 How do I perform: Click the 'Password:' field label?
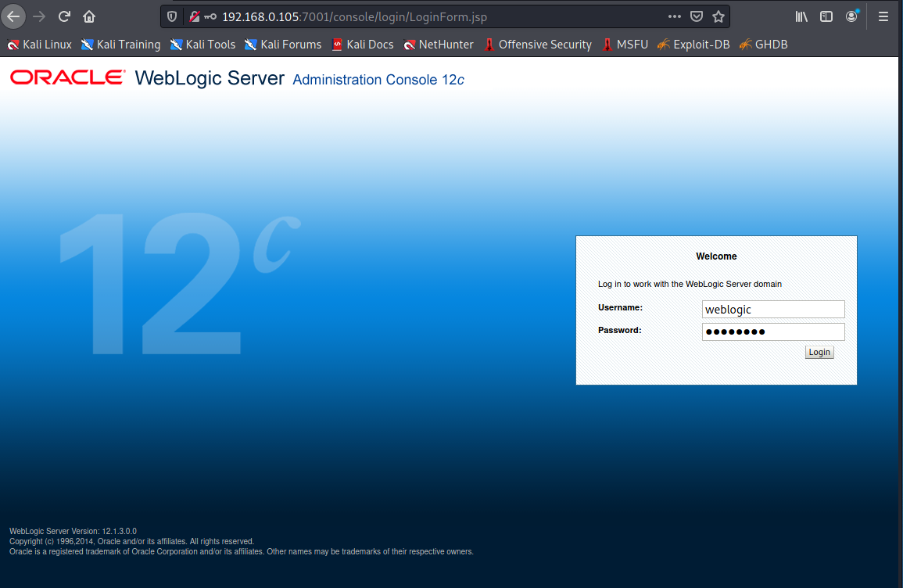(x=620, y=330)
